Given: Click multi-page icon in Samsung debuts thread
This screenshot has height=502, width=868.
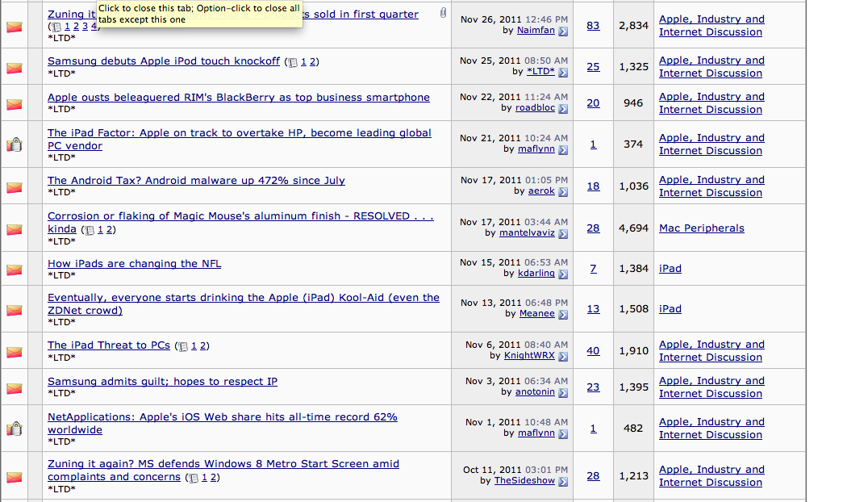Looking at the screenshot, I should [293, 63].
